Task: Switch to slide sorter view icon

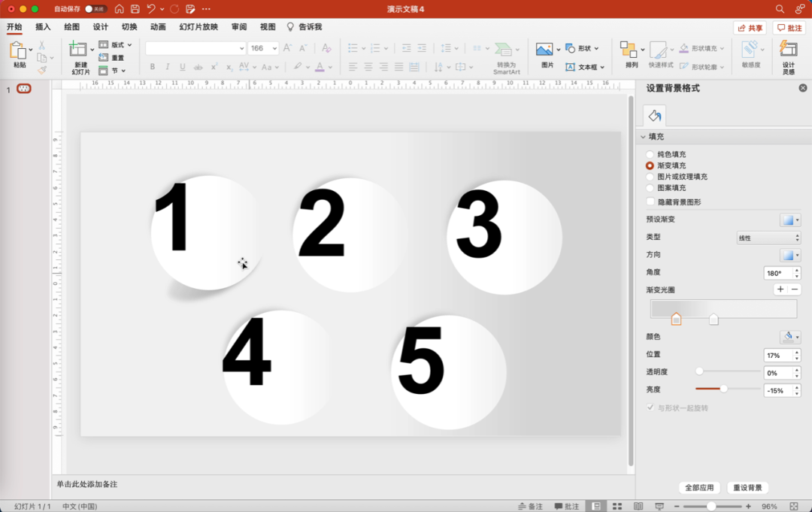Action: click(x=617, y=506)
